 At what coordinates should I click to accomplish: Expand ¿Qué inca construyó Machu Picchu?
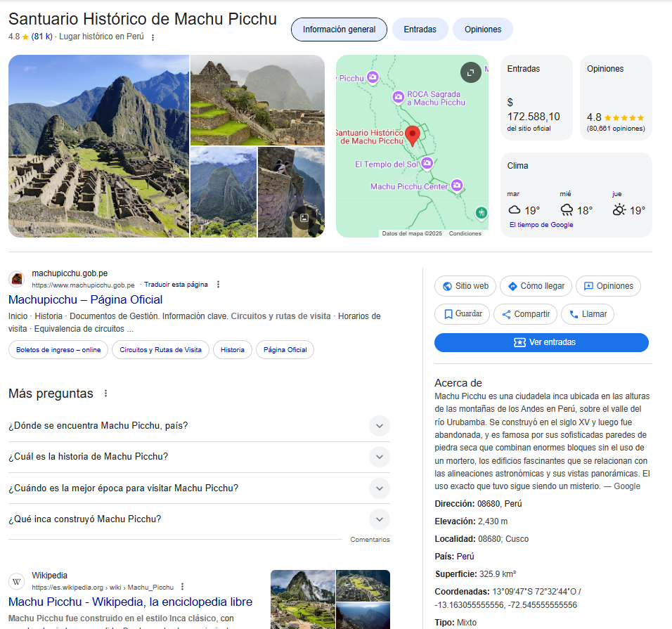tap(379, 519)
